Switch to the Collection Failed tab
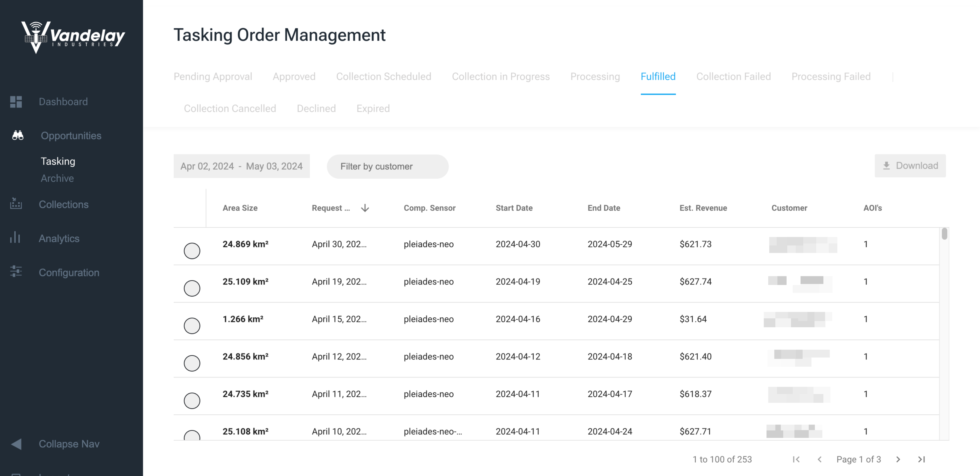 coord(733,77)
